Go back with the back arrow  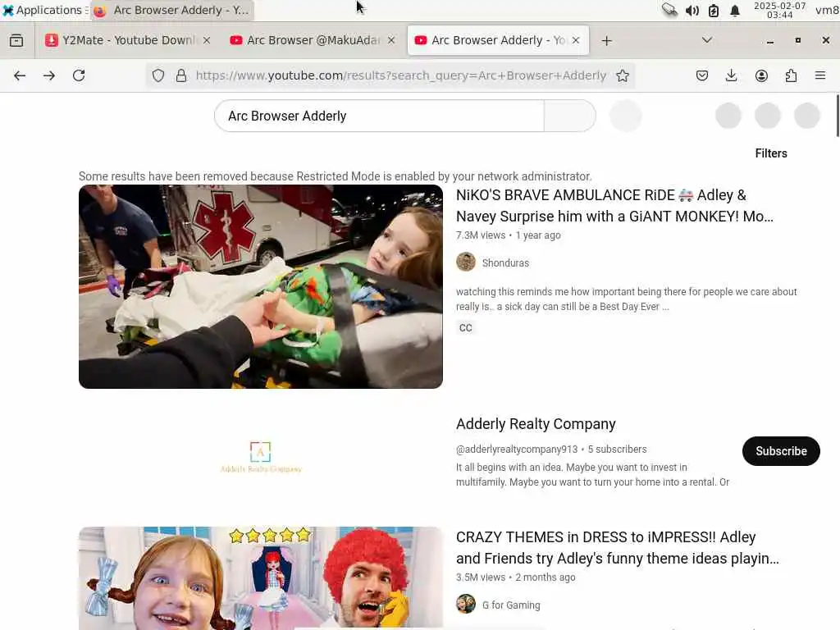coord(20,75)
